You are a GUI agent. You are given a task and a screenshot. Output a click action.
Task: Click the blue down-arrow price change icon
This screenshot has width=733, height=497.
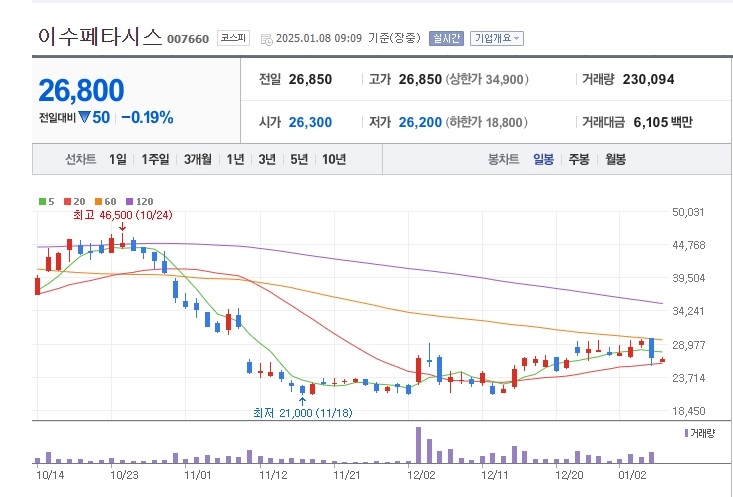point(85,118)
